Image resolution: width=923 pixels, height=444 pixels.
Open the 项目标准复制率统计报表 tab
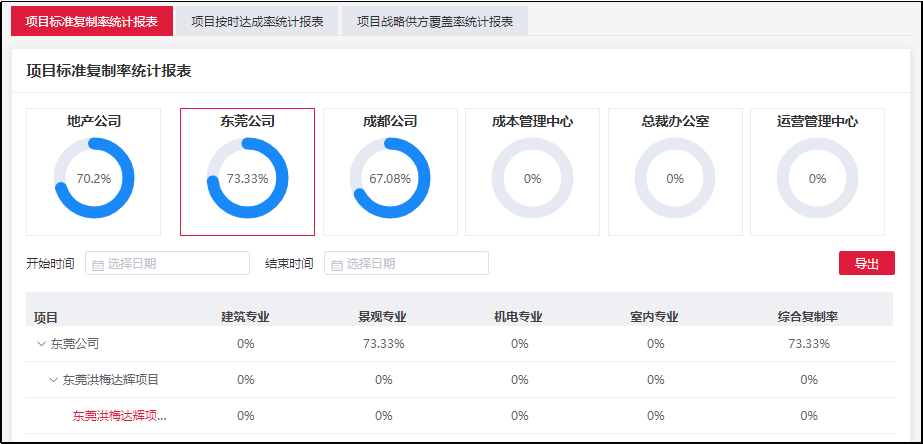(92, 21)
